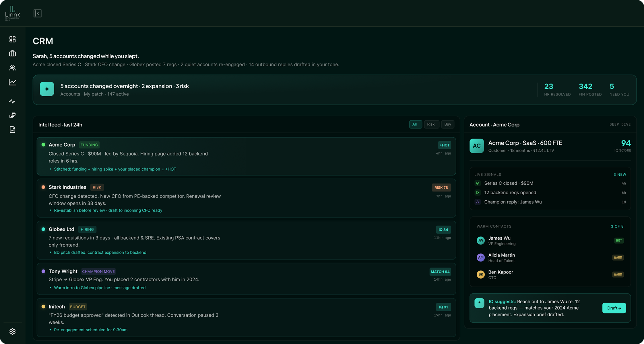This screenshot has width=644, height=344.
Task: Open the Re-establish before review draft link
Action: (x=108, y=210)
